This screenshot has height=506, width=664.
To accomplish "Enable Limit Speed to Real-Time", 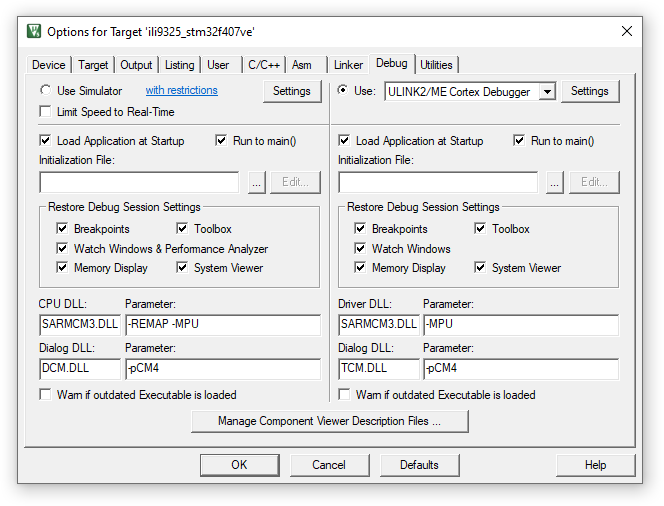I will click(45, 111).
